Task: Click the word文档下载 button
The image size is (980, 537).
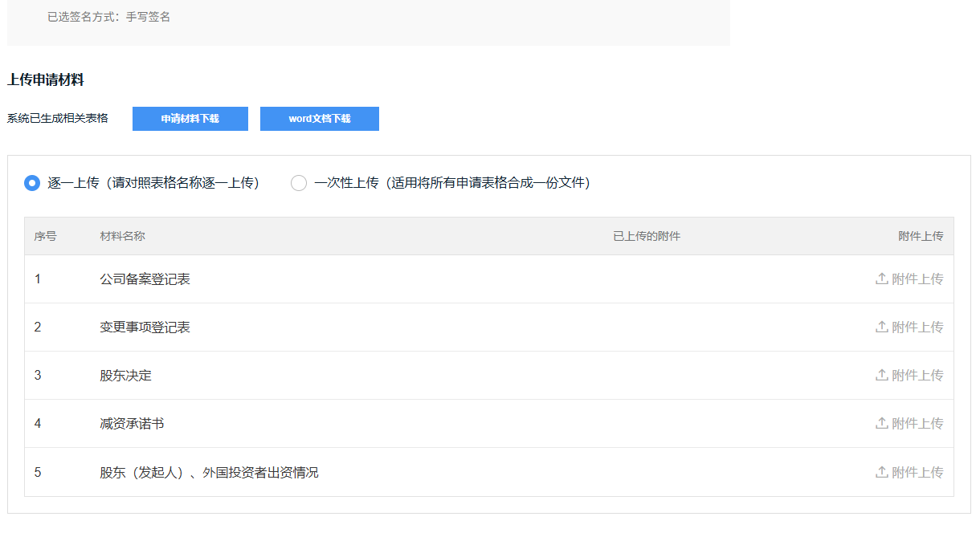Action: [x=320, y=119]
